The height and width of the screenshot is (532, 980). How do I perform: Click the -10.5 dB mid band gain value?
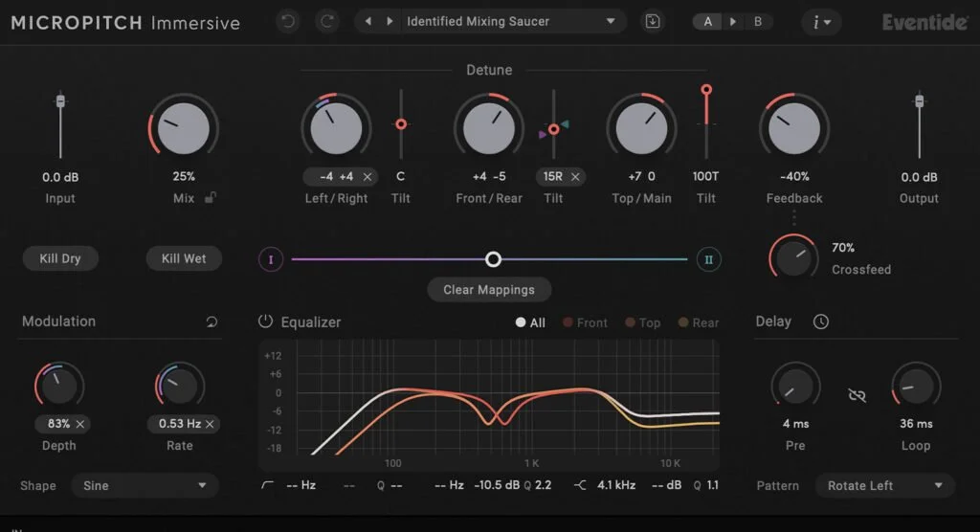tap(497, 485)
